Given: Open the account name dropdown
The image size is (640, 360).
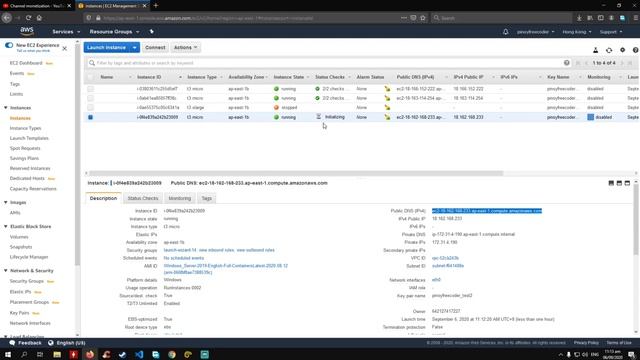Looking at the screenshot, I should click(x=536, y=31).
